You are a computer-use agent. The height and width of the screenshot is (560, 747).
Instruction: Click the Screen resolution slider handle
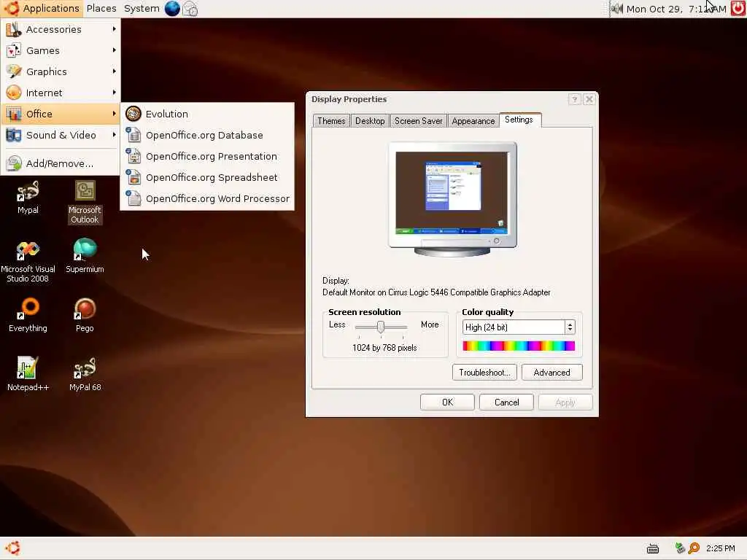click(381, 327)
